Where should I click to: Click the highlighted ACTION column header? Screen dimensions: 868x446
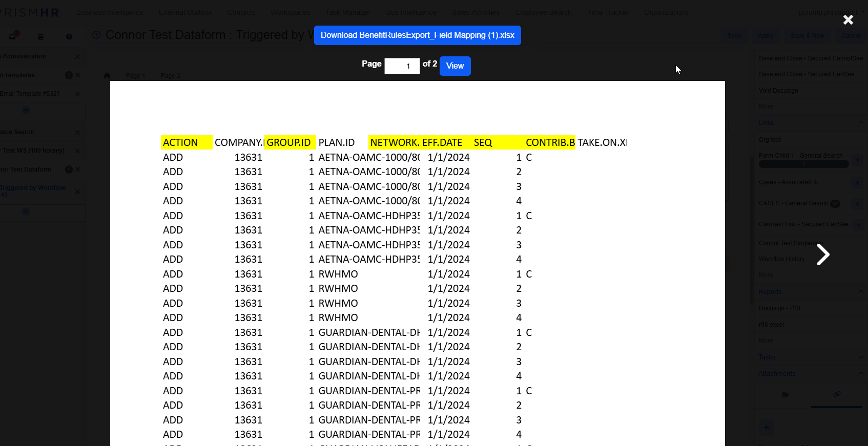pos(187,142)
